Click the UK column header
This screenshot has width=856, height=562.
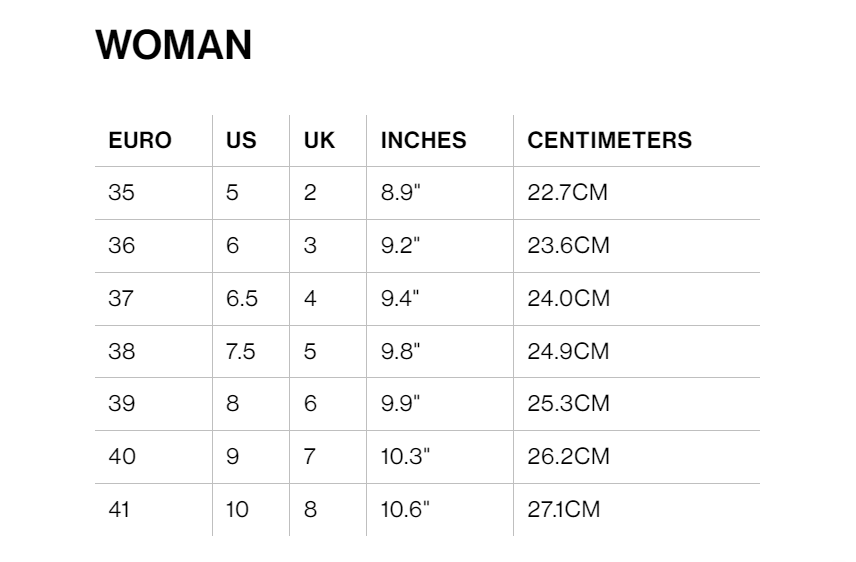(319, 140)
